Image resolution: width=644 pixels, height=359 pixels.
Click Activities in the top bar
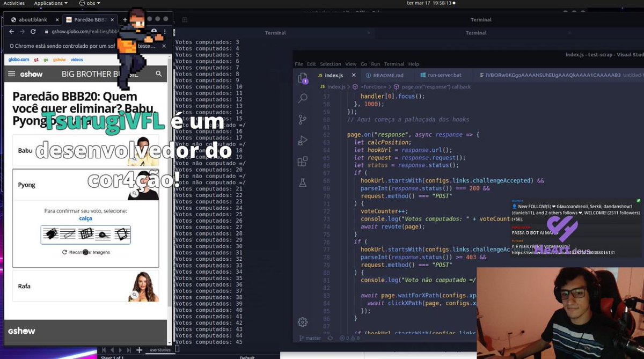pos(14,3)
